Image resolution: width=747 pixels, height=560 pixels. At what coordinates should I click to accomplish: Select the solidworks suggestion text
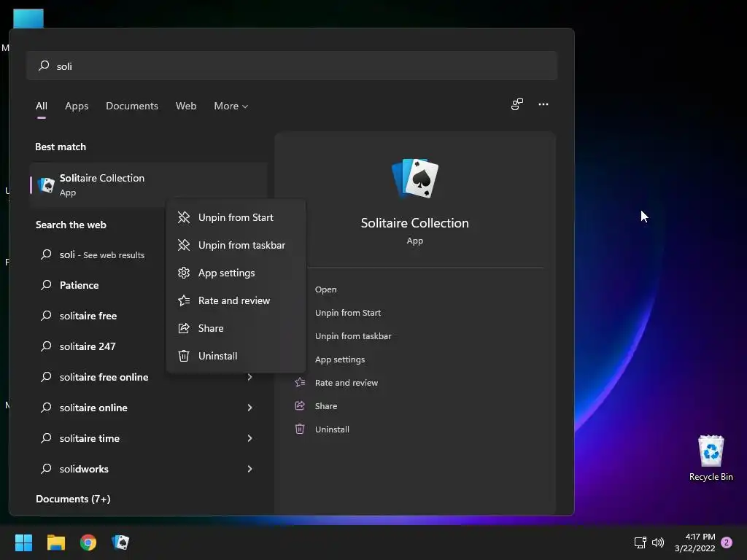[84, 469]
